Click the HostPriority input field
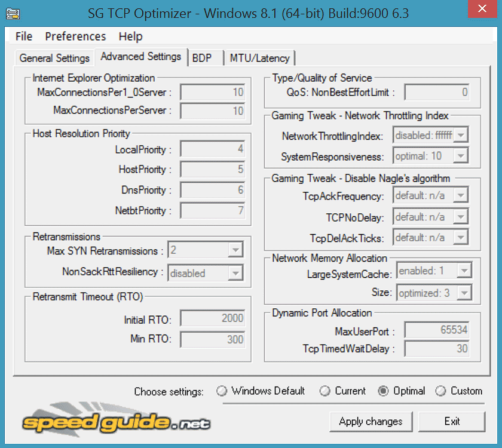The width and height of the screenshot is (502, 448). tap(213, 169)
